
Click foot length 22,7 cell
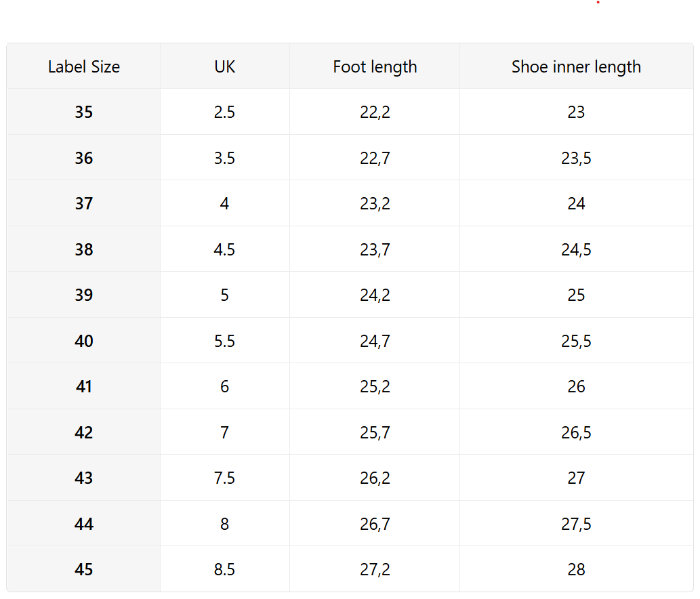[x=375, y=159]
